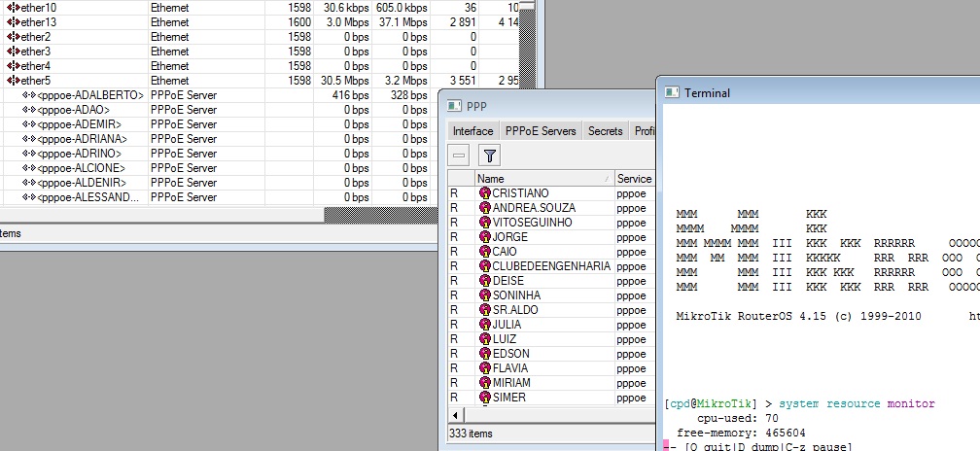This screenshot has width=980, height=451.
Task: Click the Service column header
Action: pyautogui.click(x=634, y=179)
